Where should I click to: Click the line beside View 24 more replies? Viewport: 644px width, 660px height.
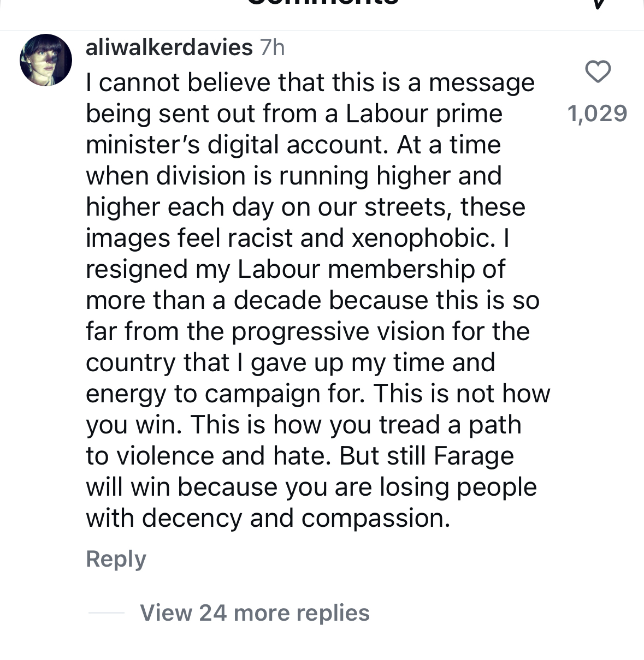click(107, 613)
